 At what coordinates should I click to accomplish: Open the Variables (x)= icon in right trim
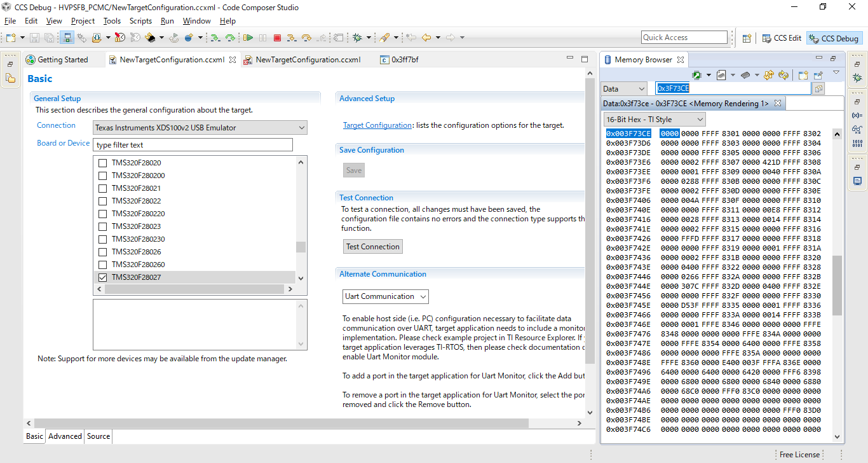tap(857, 115)
